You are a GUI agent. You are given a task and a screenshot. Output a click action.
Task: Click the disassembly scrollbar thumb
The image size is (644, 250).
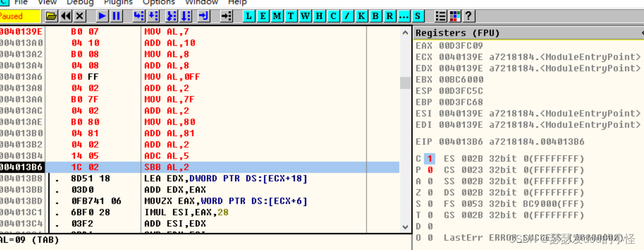[405, 82]
